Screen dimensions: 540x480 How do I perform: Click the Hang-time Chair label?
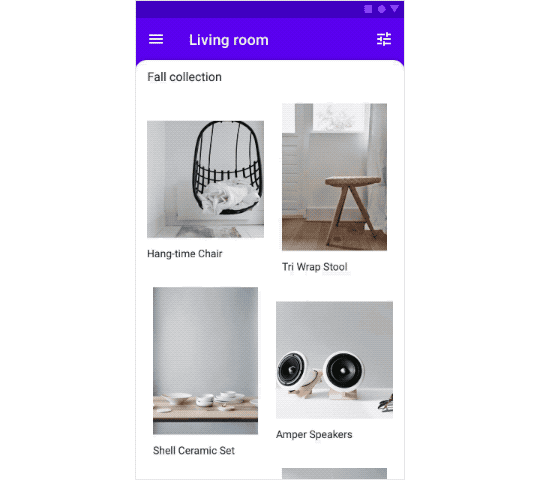[x=185, y=254]
